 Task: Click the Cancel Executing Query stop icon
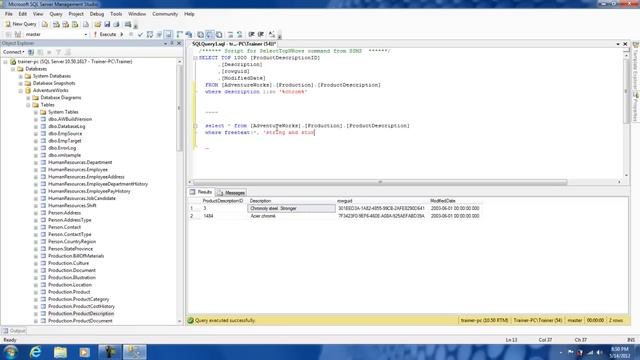[x=131, y=35]
